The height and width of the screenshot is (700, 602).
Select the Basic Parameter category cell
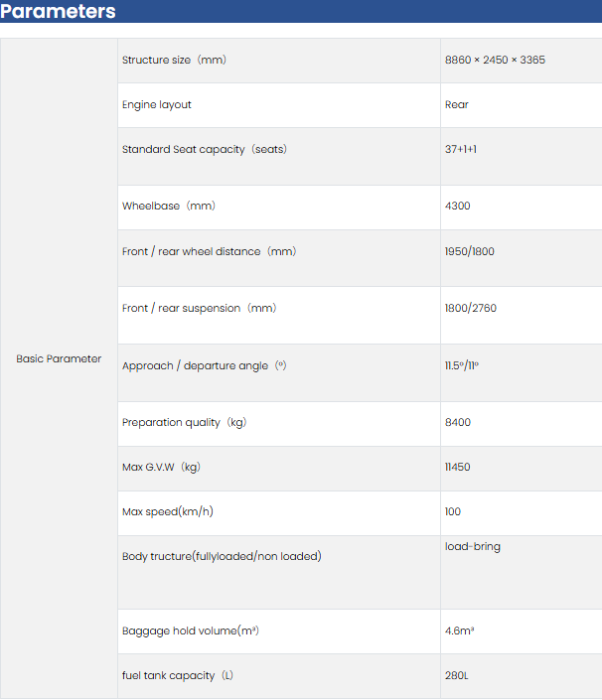pos(59,358)
